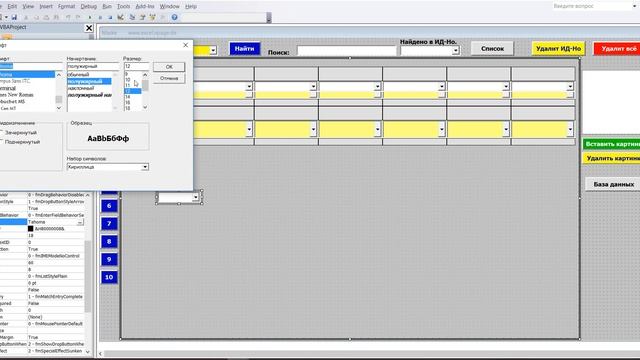The width and height of the screenshot is (640, 360).
Task: Click the blue Найти button
Action: click(x=244, y=49)
